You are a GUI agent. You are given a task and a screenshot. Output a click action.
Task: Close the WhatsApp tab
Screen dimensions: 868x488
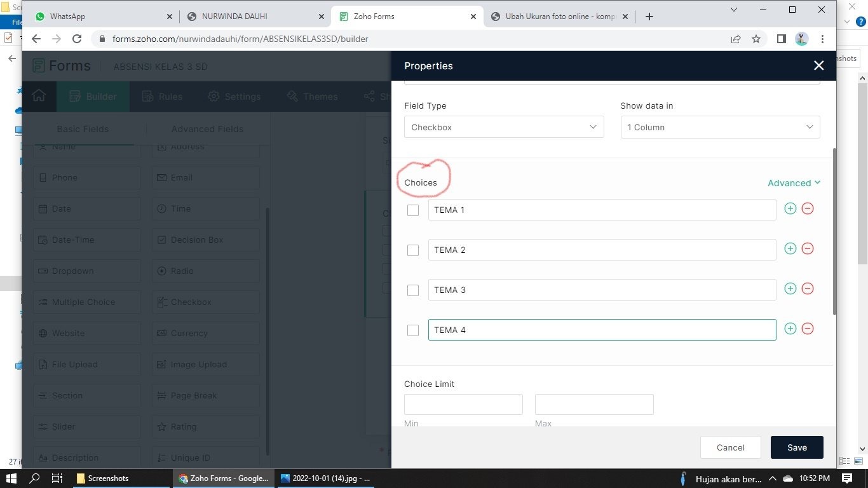tap(169, 17)
